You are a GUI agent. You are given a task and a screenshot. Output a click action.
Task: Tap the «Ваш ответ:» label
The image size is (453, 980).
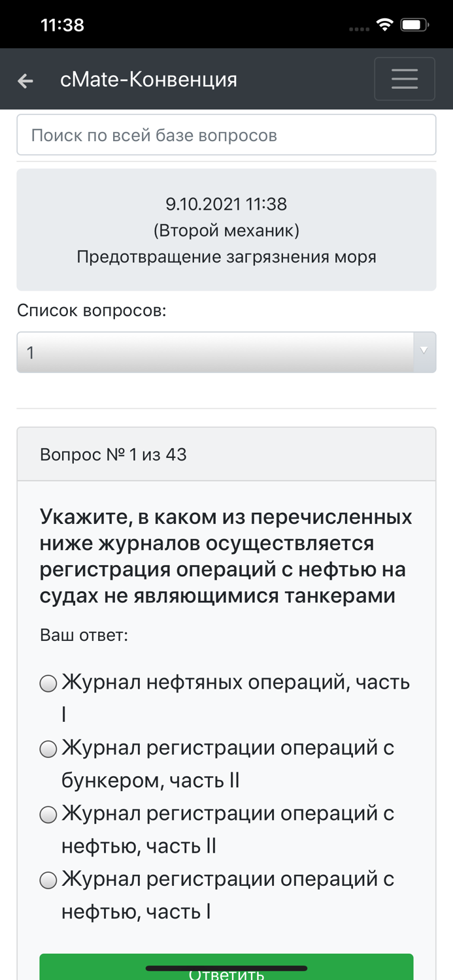pos(72,634)
